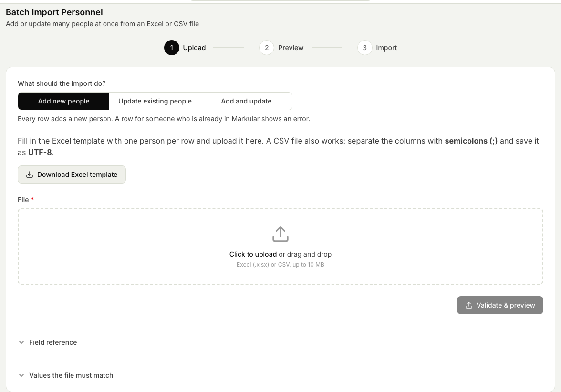This screenshot has height=392, width=561.
Task: Go to step 1 Upload circle
Action: pyautogui.click(x=172, y=48)
